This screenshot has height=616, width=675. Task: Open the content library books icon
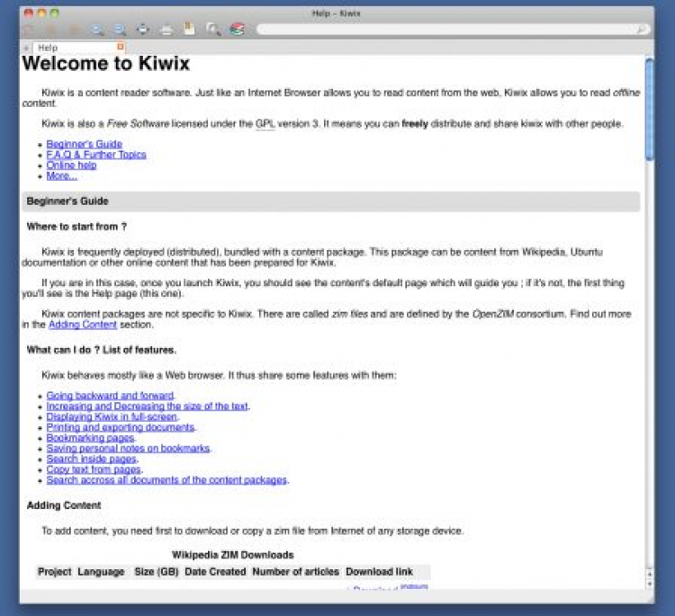(237, 30)
